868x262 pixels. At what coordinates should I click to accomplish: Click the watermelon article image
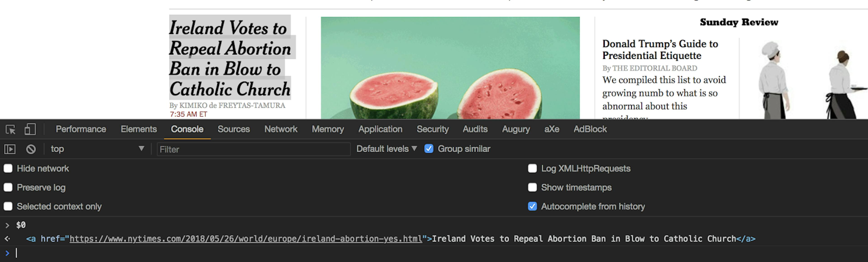coord(450,67)
